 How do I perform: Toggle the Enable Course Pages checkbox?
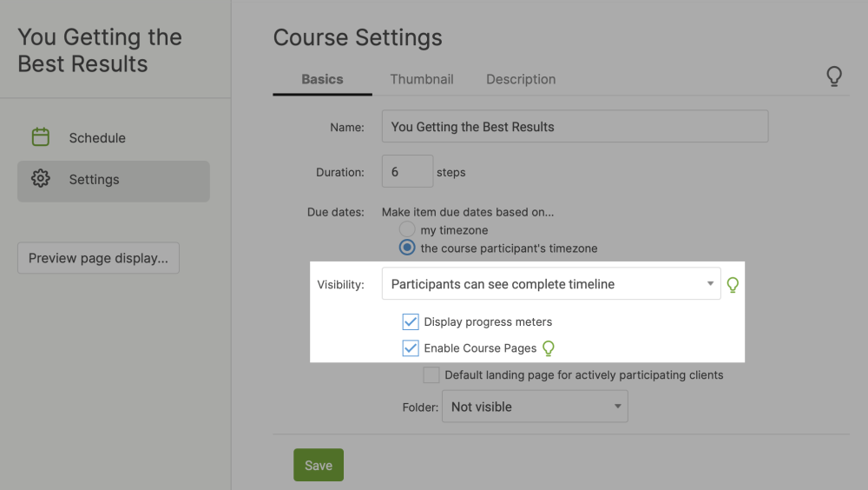click(x=411, y=348)
